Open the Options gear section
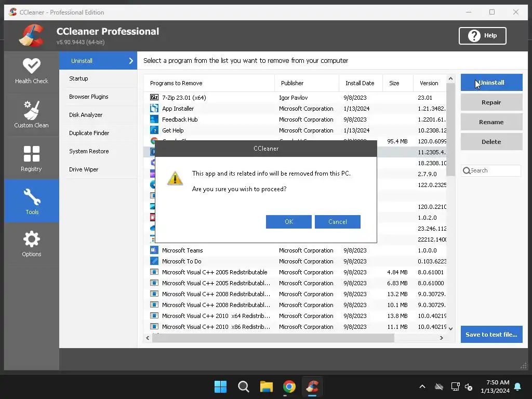The height and width of the screenshot is (399, 532). (x=32, y=244)
